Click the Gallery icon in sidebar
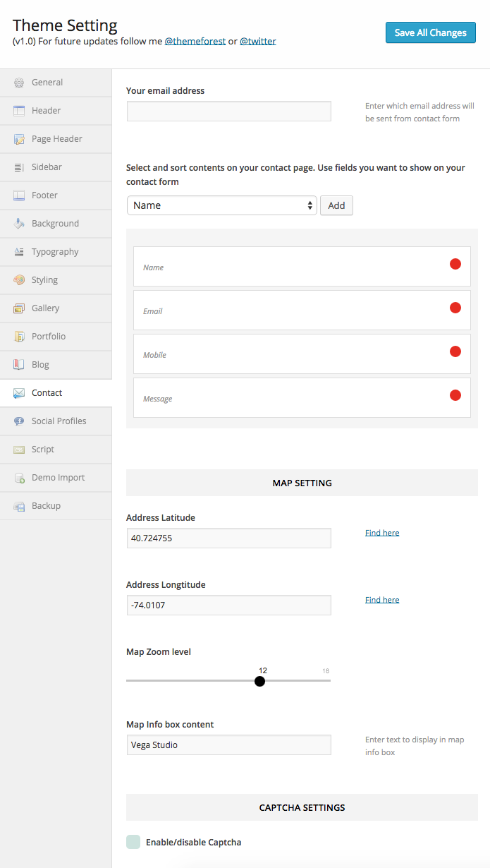The height and width of the screenshot is (868, 490). (x=19, y=308)
